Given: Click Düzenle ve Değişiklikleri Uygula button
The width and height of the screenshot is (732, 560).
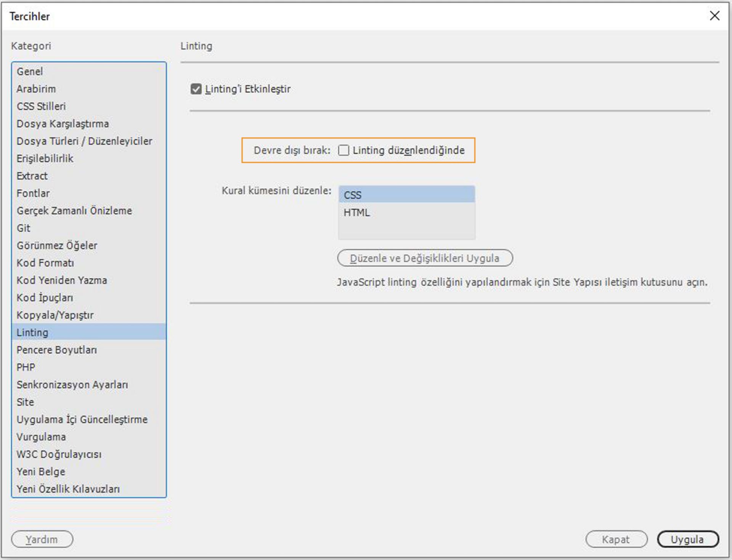Looking at the screenshot, I should [425, 258].
